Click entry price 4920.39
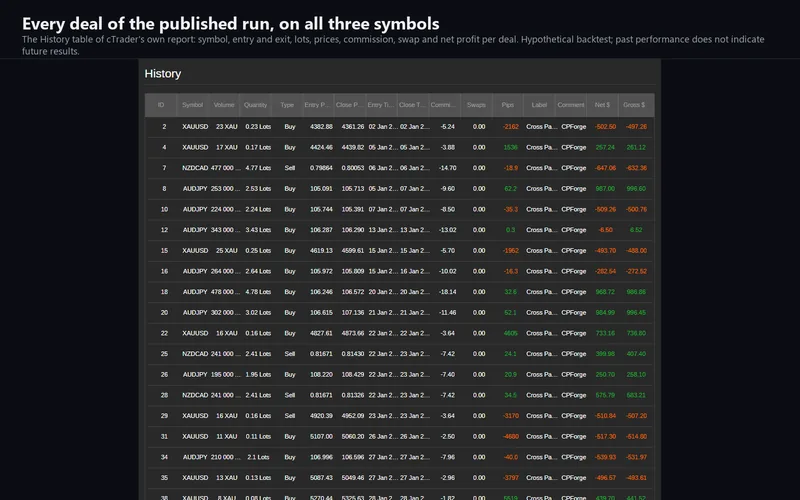 (321, 416)
